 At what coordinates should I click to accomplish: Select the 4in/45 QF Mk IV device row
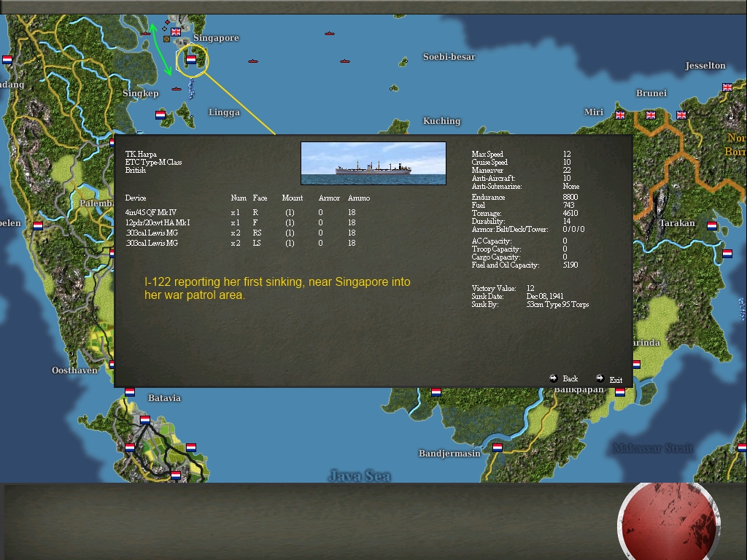[241, 212]
